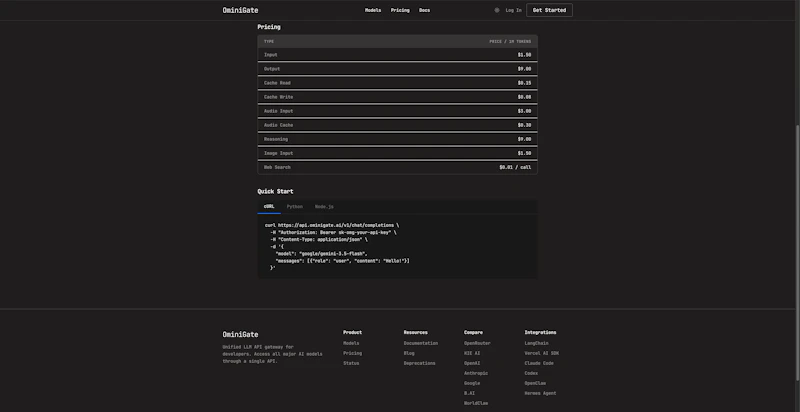Open the Codex integration link
Image resolution: width=800 pixels, height=412 pixels.
tap(531, 373)
